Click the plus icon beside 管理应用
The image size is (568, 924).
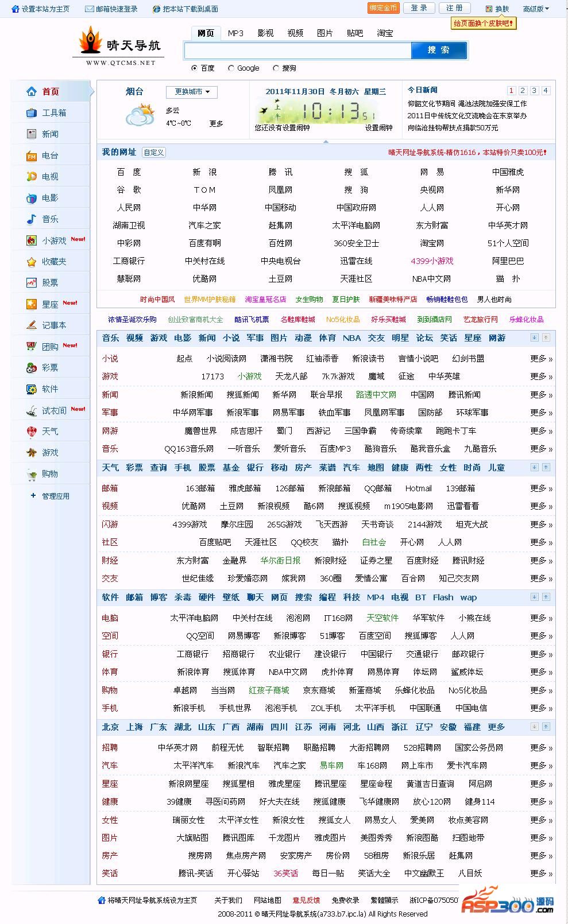click(33, 495)
